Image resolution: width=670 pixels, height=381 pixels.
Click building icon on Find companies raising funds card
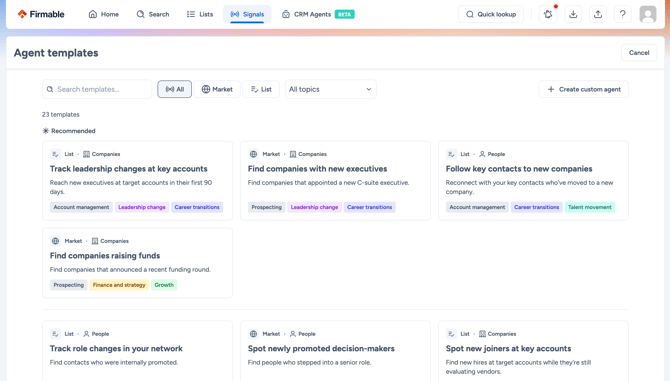[x=95, y=241]
